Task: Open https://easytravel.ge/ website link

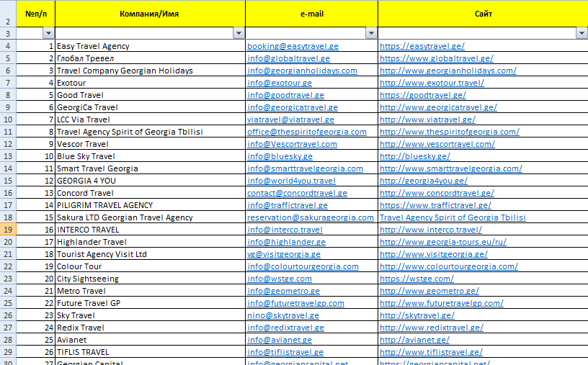Action: click(x=422, y=46)
